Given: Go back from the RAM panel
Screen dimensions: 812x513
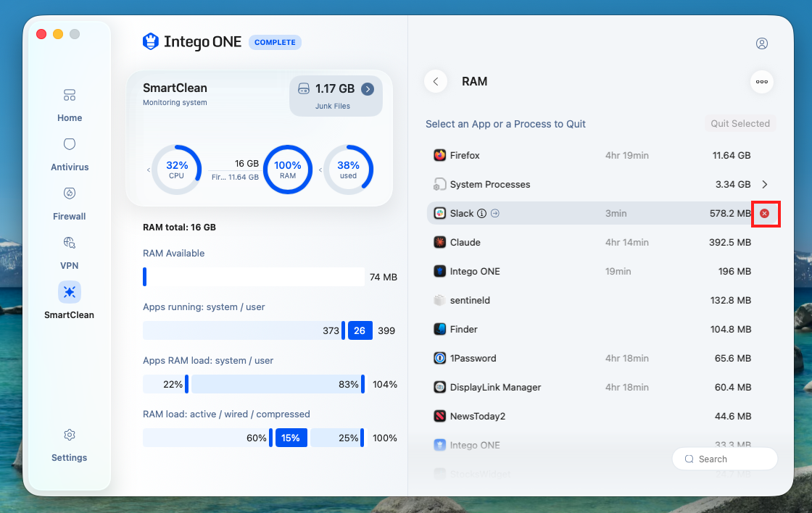Looking at the screenshot, I should click(x=436, y=81).
